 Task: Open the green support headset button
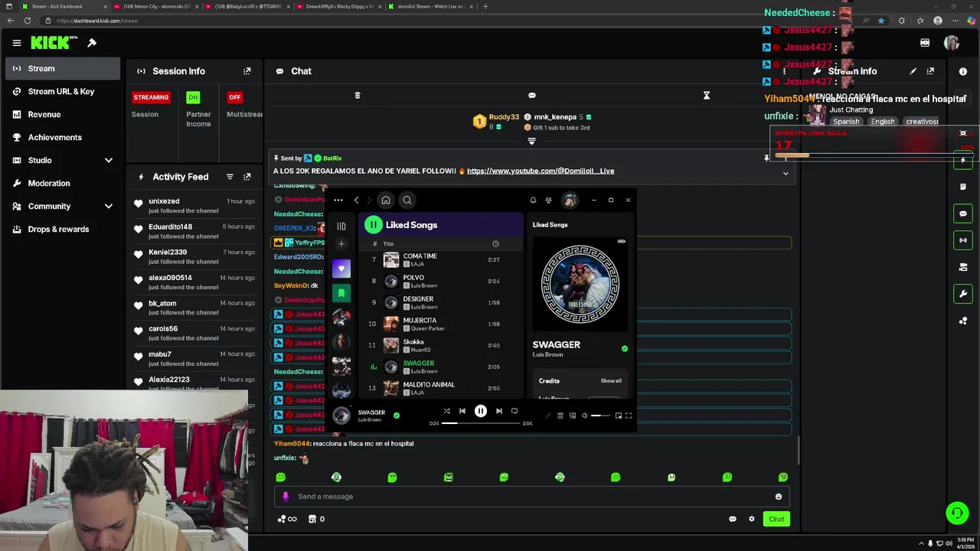tap(957, 513)
